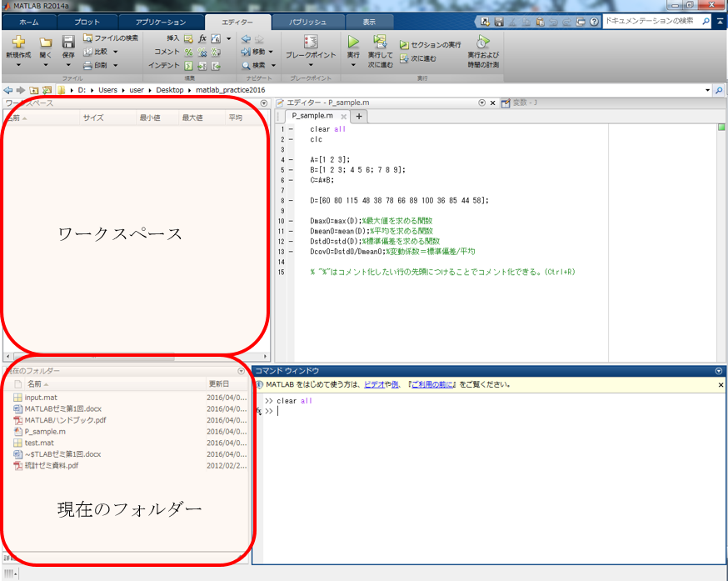728x581 pixels.
Task: Click Run Section (セクションの実行) button
Action: click(430, 44)
